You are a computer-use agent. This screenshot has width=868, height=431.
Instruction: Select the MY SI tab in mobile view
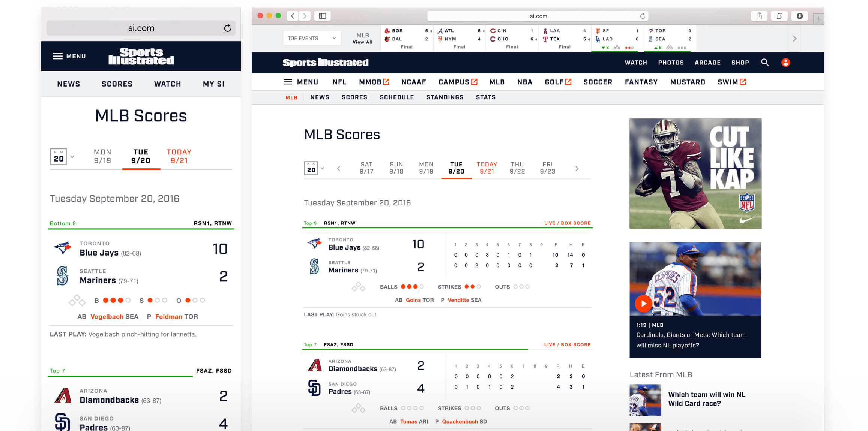coord(214,84)
